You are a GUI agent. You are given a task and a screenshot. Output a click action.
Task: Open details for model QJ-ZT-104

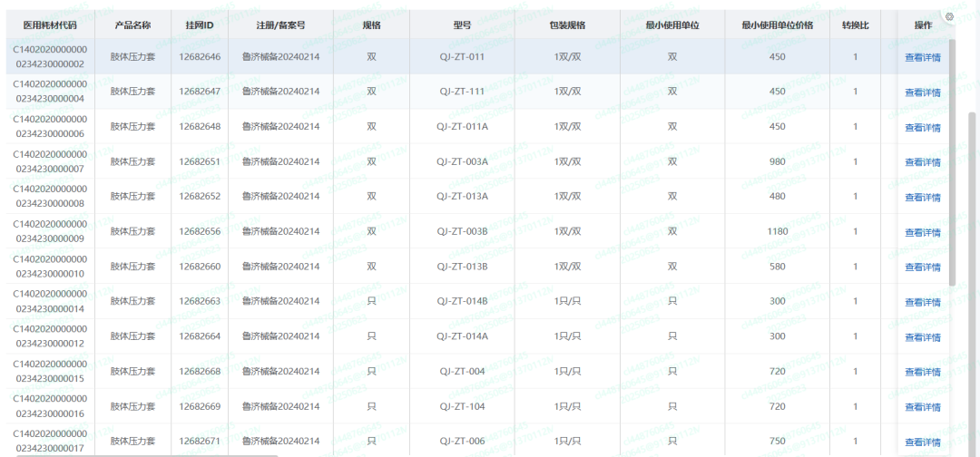tap(922, 407)
